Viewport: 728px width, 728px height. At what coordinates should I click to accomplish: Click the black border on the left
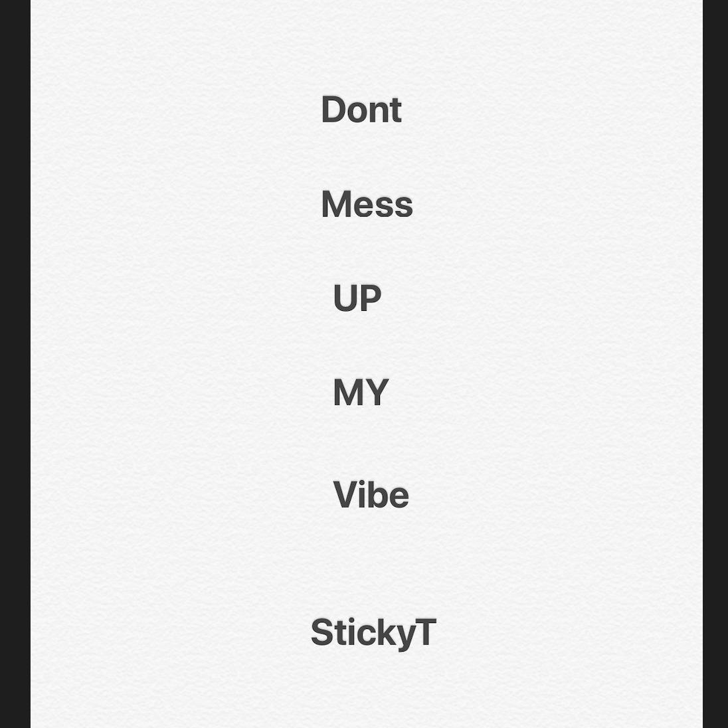pos(15,364)
